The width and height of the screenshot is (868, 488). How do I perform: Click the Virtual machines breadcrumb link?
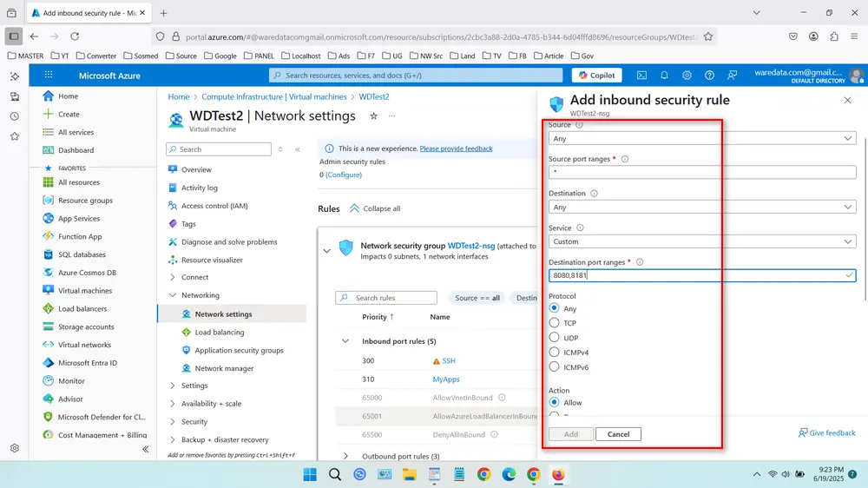click(274, 96)
